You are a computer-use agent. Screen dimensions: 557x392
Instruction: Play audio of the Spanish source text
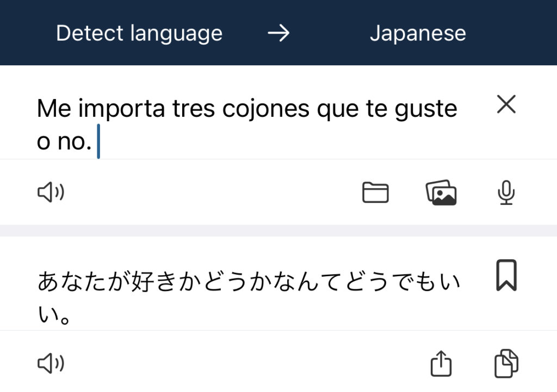pyautogui.click(x=51, y=193)
